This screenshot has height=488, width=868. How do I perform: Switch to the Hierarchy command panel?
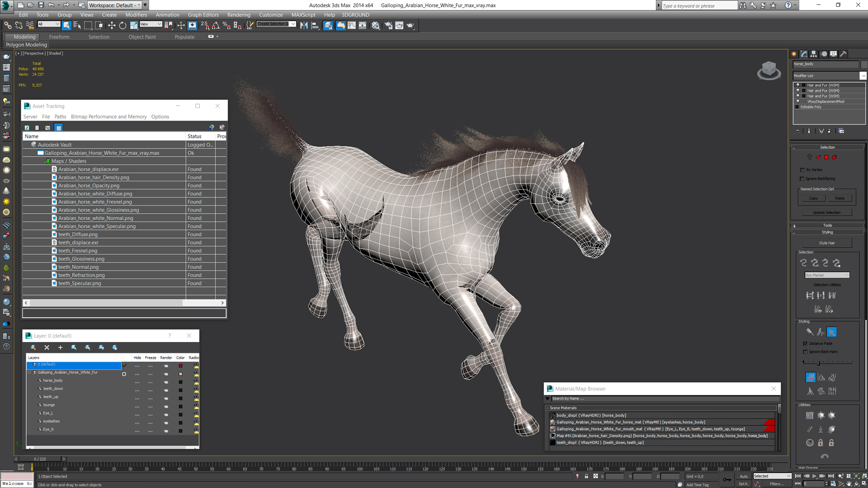click(814, 54)
